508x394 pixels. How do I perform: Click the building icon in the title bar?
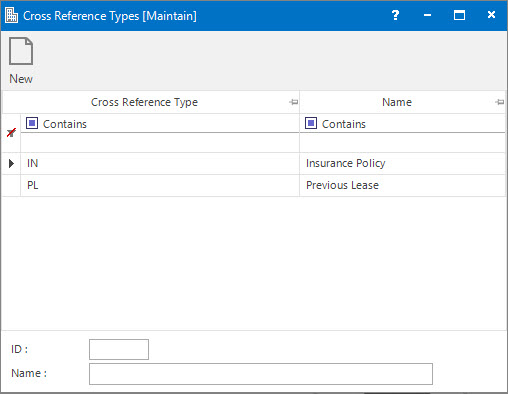coord(12,15)
